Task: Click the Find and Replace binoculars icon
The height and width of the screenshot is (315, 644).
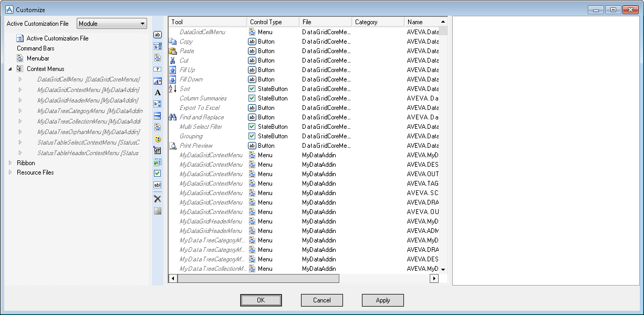Action: 172,117
